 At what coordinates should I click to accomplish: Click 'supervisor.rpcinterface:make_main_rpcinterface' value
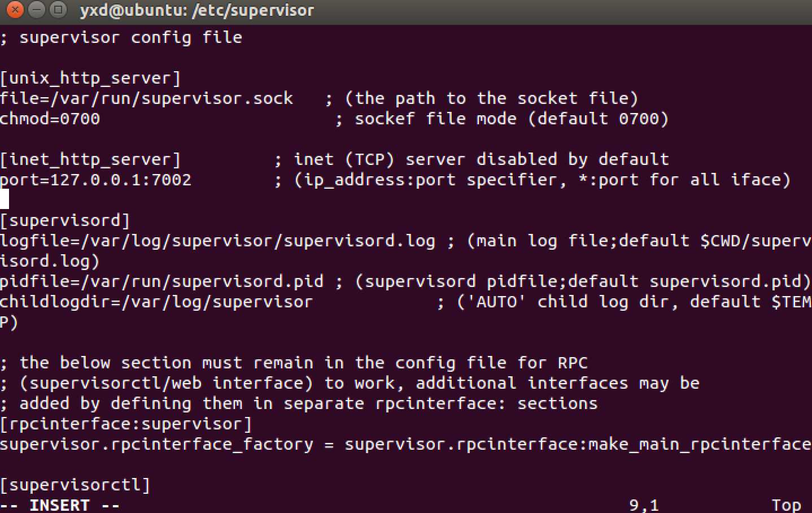point(578,444)
